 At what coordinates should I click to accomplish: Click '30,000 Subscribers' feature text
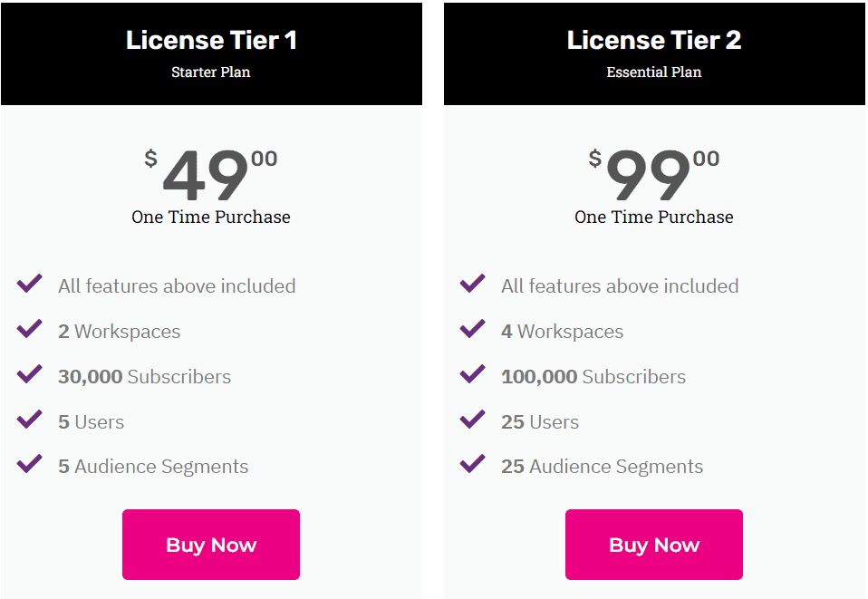point(145,377)
